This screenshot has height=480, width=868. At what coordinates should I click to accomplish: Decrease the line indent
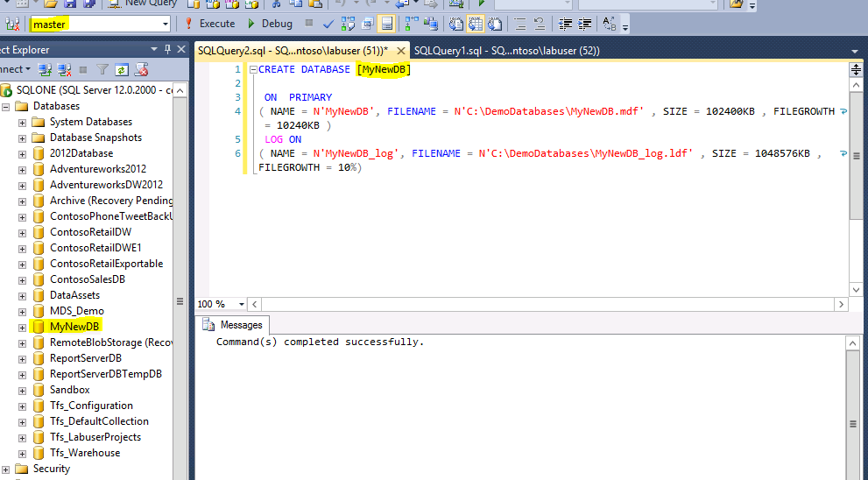click(x=565, y=24)
